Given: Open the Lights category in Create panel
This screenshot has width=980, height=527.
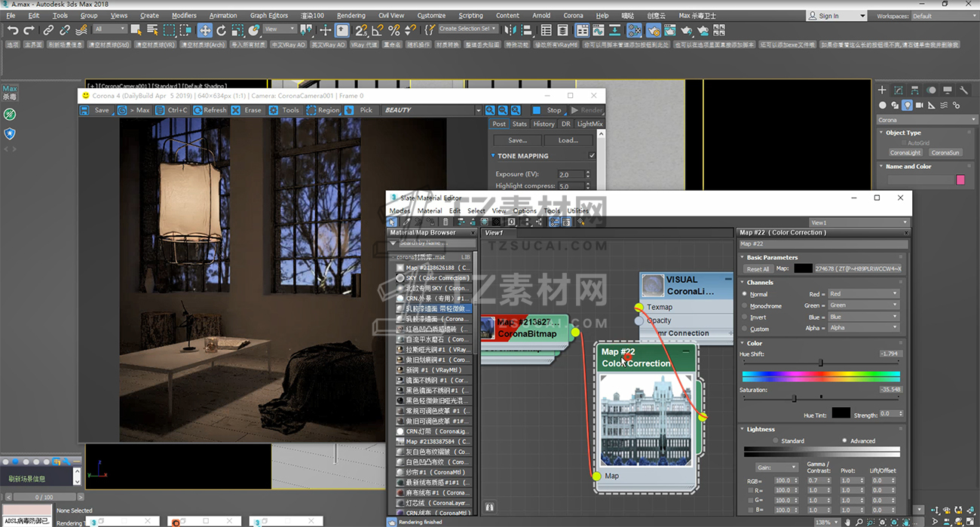Looking at the screenshot, I should click(x=908, y=106).
